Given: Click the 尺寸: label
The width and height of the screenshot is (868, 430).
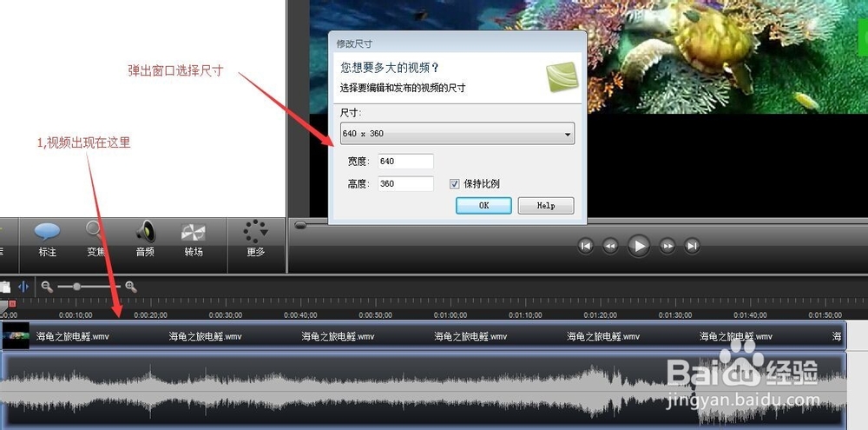Looking at the screenshot, I should (351, 112).
